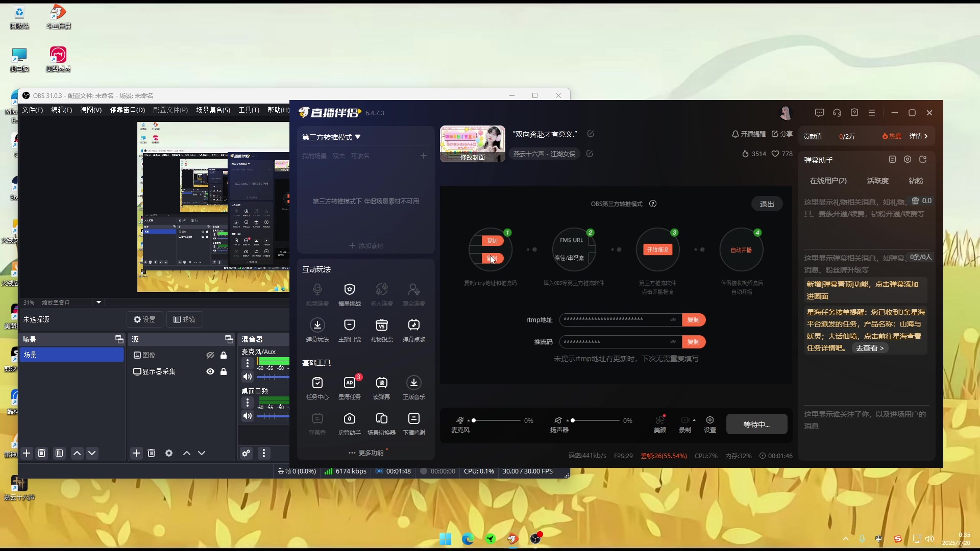Mute 麦克风/Aux in OBS mixer
This screenshot has width=980, height=551.
click(x=248, y=377)
